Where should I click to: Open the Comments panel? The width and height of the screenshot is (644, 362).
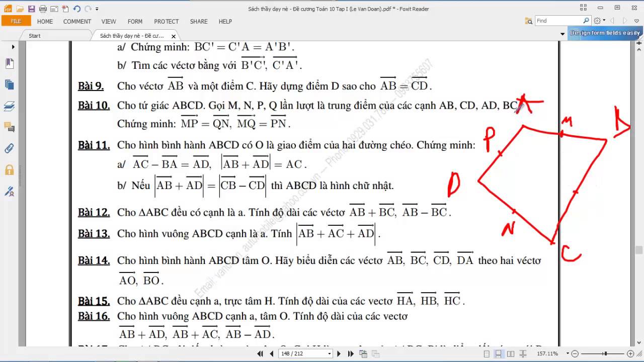click(9, 127)
